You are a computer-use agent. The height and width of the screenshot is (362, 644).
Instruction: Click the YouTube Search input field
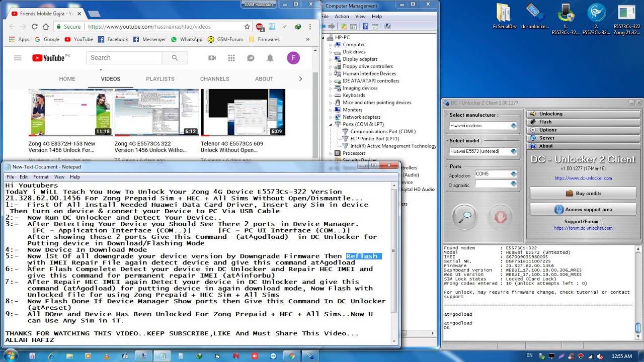point(124,58)
